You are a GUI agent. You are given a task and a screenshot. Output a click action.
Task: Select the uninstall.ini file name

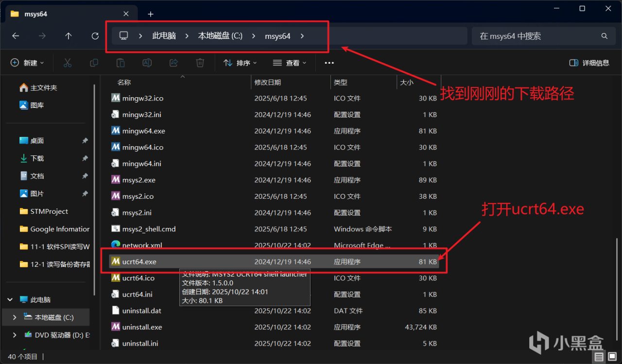[140, 344]
